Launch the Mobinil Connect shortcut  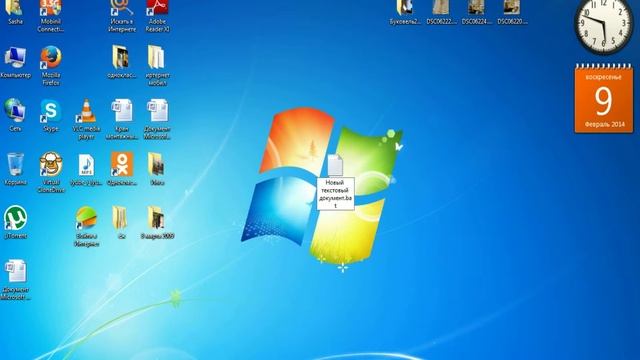coord(51,16)
